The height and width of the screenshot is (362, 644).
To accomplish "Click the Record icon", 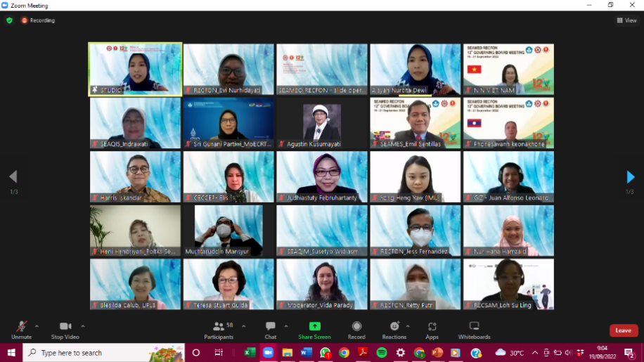I will [356, 328].
